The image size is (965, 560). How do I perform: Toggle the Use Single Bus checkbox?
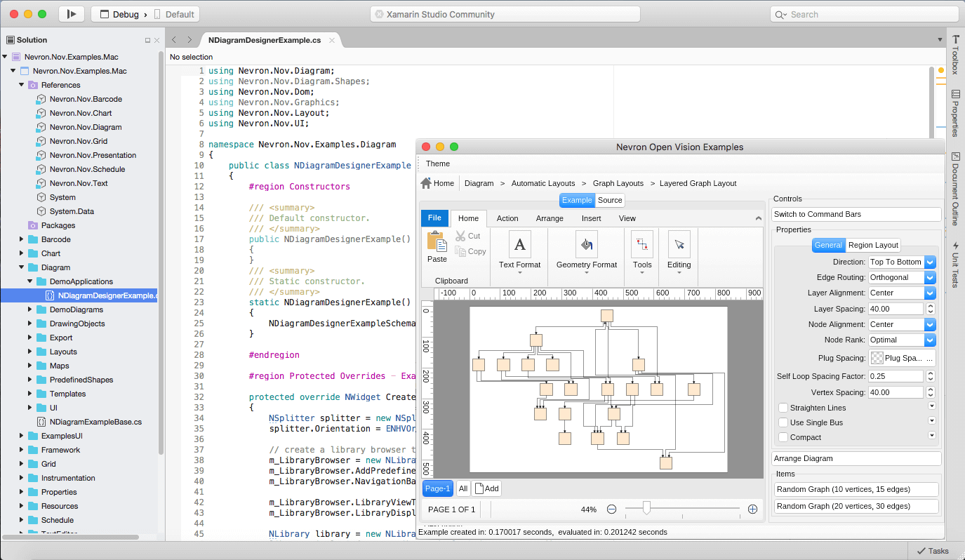[x=783, y=422]
